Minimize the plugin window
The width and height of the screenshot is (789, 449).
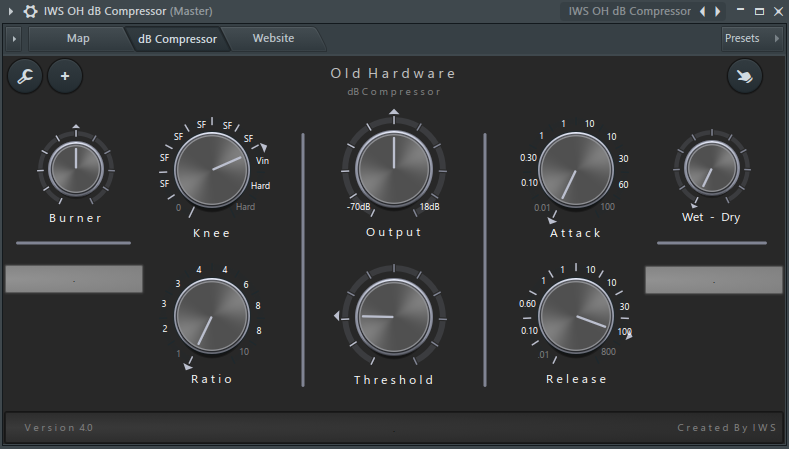[x=740, y=11]
